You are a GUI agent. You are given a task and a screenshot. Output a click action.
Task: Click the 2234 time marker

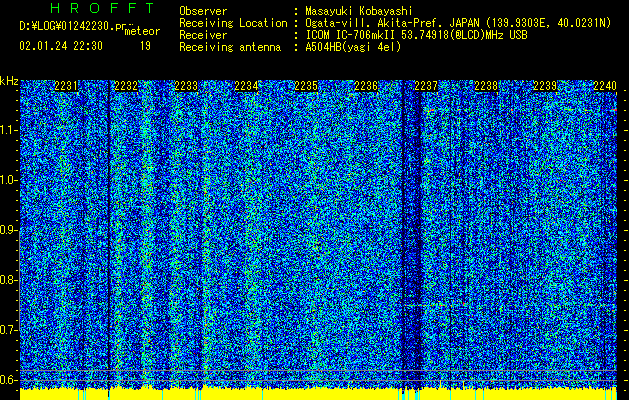(x=246, y=86)
